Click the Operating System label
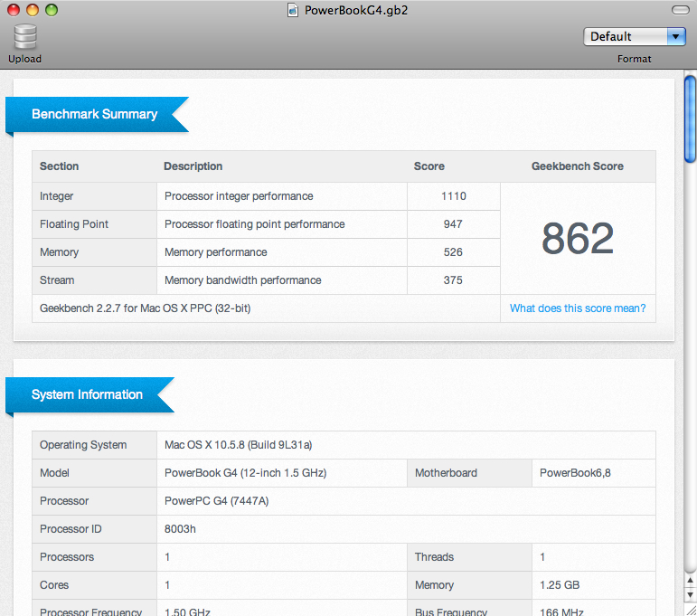 pos(83,445)
